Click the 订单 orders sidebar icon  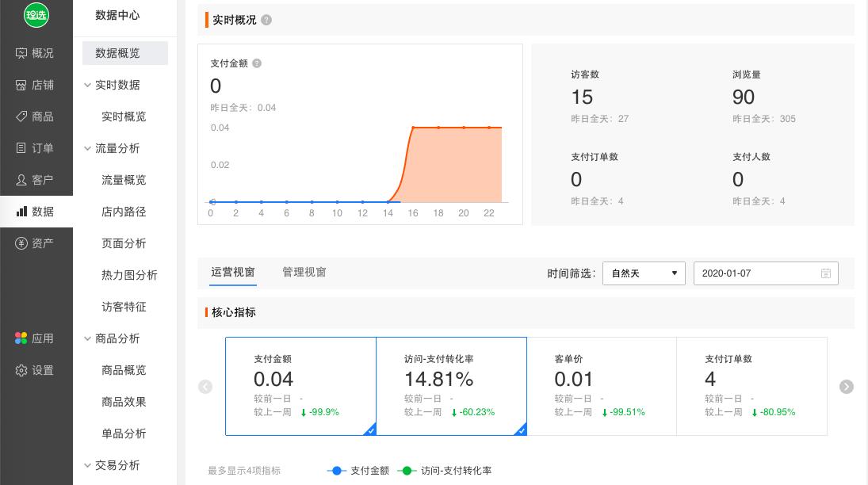point(36,148)
